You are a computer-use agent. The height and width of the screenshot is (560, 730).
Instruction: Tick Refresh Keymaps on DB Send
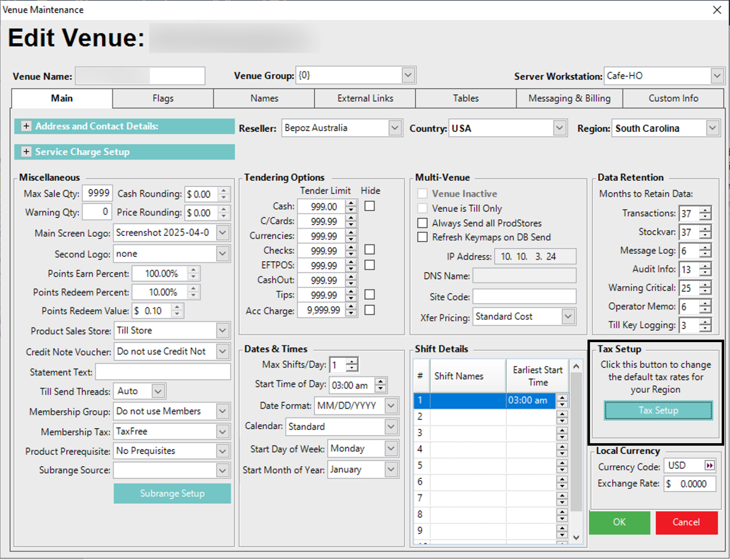[422, 237]
